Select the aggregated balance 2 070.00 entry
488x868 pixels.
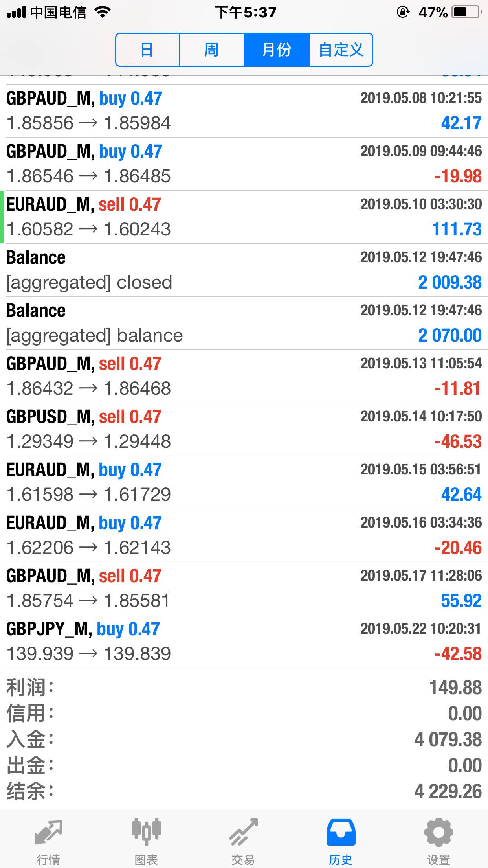(x=244, y=323)
